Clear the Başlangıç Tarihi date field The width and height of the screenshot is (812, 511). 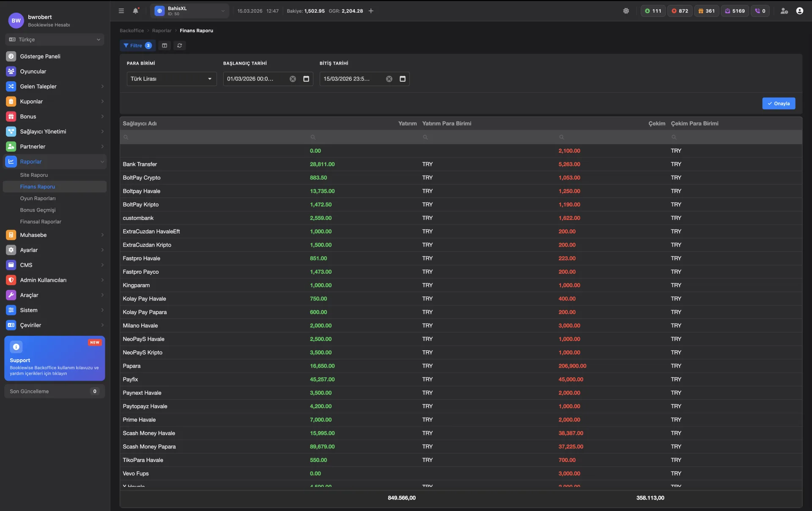[x=293, y=79]
